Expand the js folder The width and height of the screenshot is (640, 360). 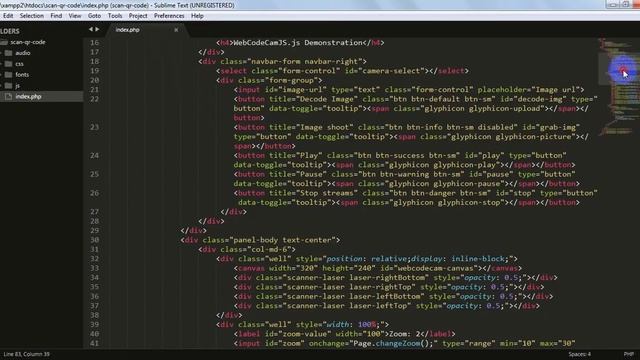click(x=1, y=86)
